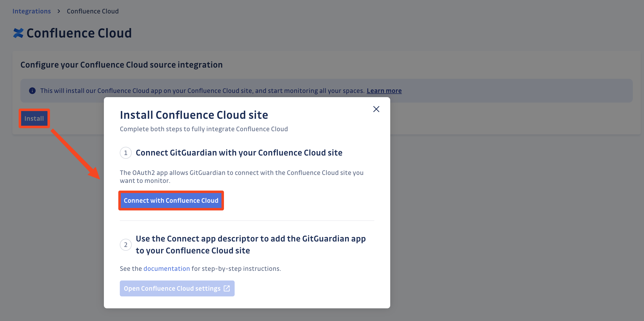Click the breadcrumb chevron separator
Image resolution: width=644 pixels, height=321 pixels.
(59, 11)
